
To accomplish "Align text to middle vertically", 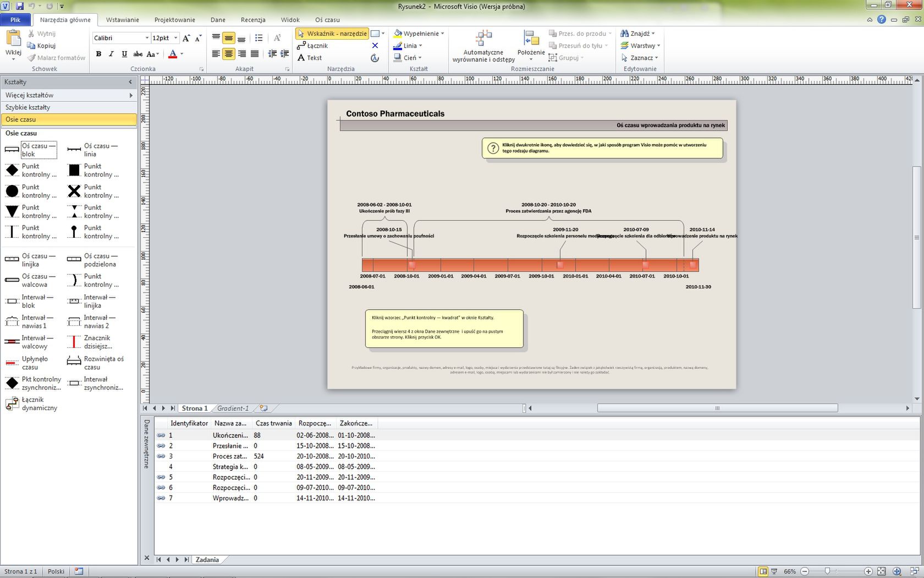I will point(229,38).
